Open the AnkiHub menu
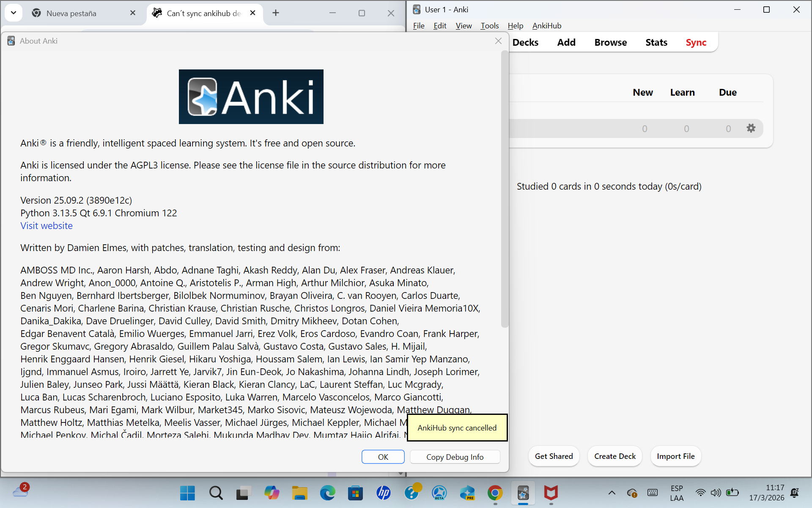812x508 pixels. pos(546,26)
